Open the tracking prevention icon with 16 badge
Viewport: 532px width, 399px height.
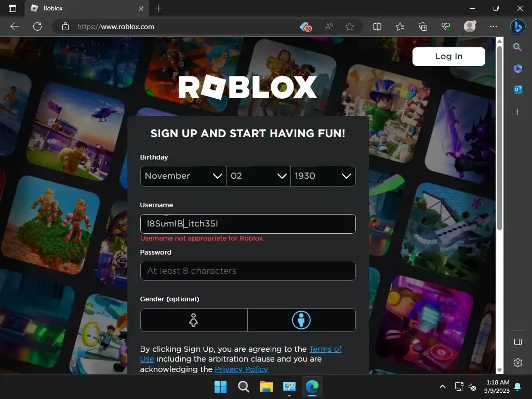pos(305,26)
